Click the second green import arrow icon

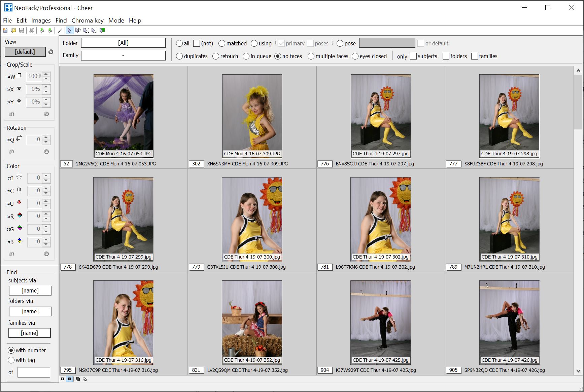[50, 30]
